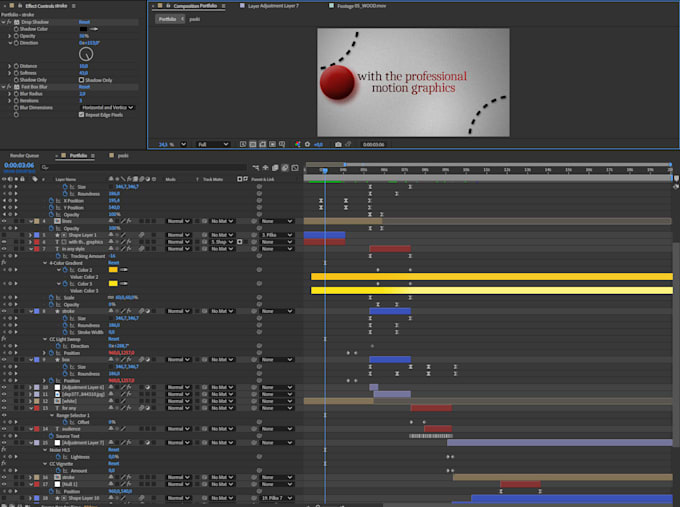Image resolution: width=680 pixels, height=507 pixels.
Task: Open Footage 05_WOOD.mov viewer tab
Action: [361, 6]
